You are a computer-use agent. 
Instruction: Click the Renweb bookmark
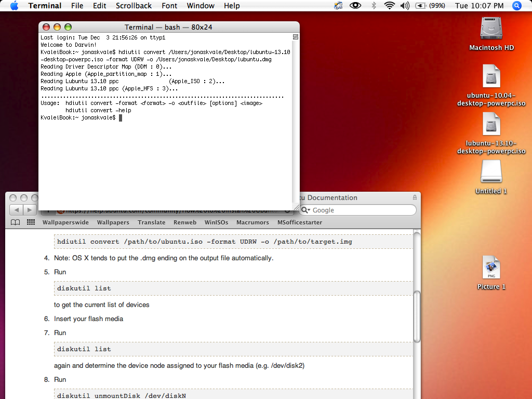(x=185, y=222)
